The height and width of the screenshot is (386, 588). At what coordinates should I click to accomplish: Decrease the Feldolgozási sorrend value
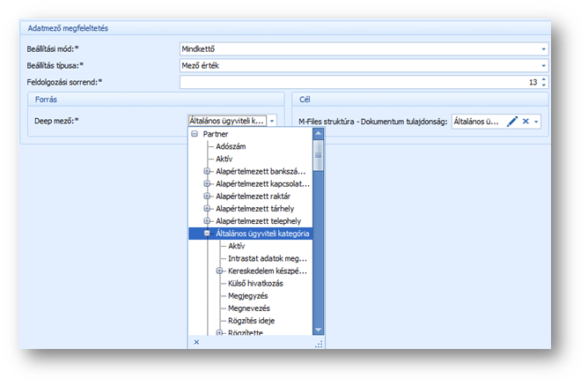[x=544, y=85]
